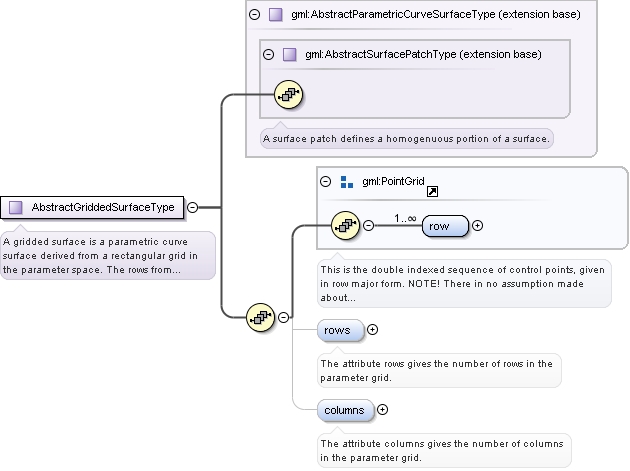Image resolution: width=630 pixels, height=471 pixels.
Task: Click the gridded surface description note
Action: point(108,256)
